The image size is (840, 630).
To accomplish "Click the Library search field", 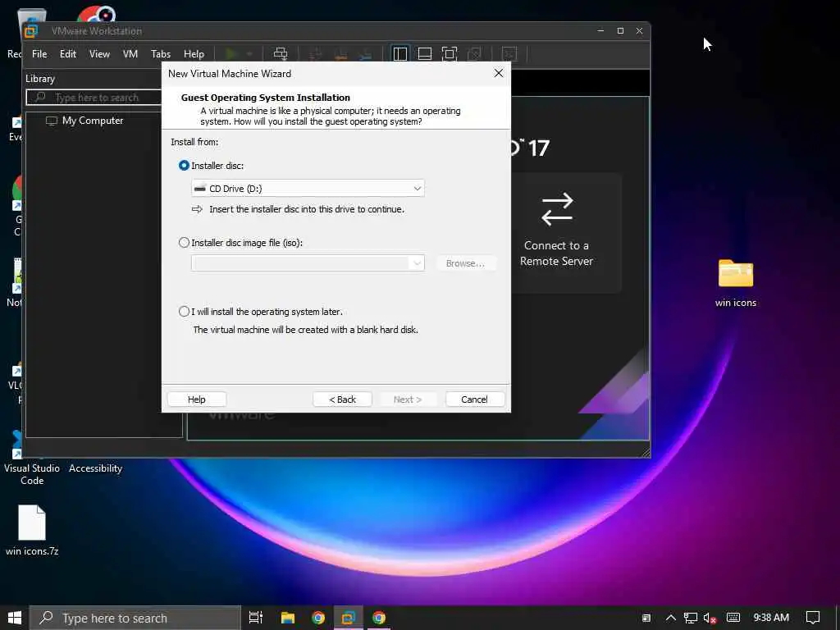I will (94, 97).
